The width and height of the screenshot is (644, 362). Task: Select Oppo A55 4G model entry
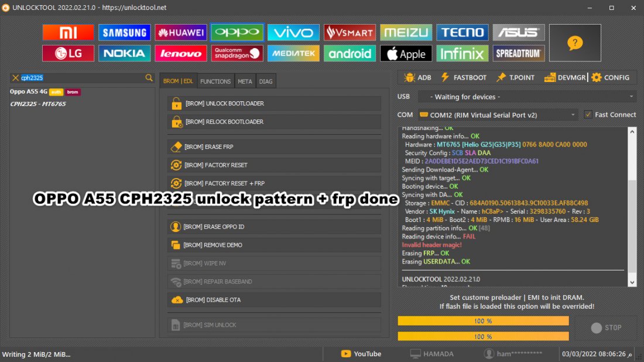[x=45, y=91]
